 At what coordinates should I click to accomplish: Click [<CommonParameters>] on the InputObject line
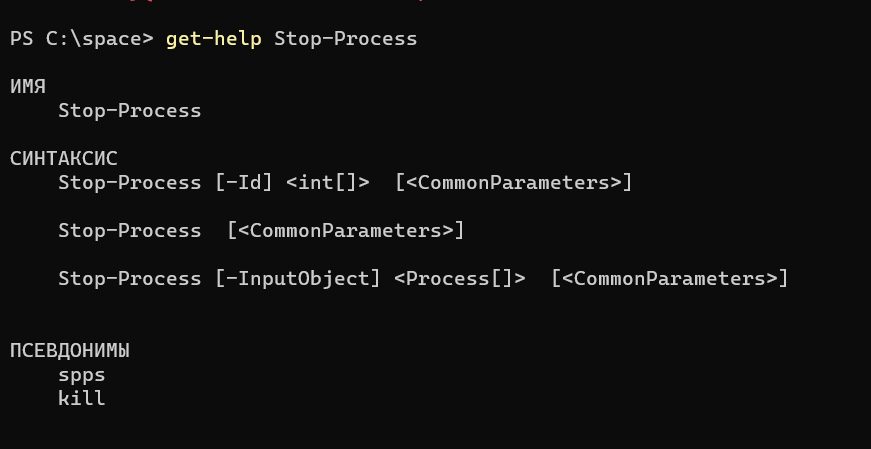(669, 278)
